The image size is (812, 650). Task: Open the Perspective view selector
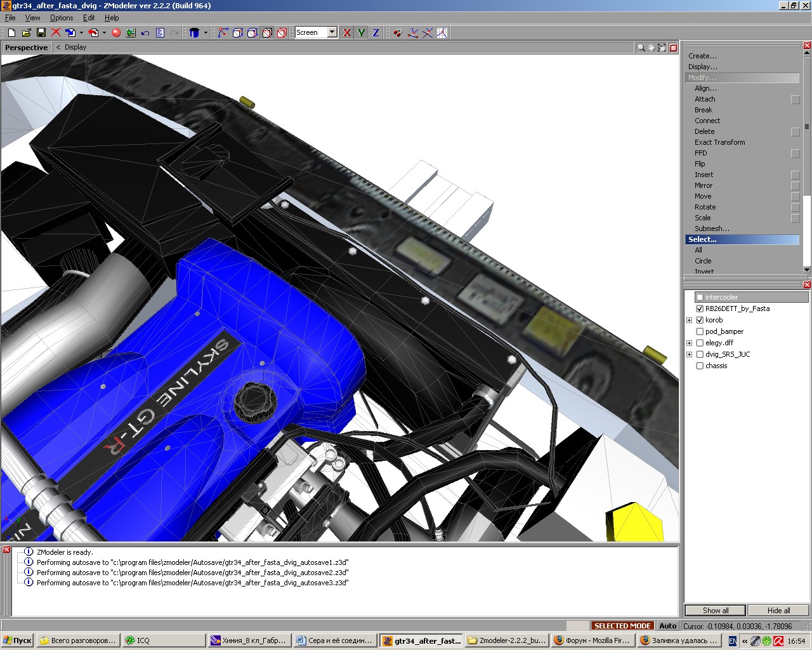[26, 48]
